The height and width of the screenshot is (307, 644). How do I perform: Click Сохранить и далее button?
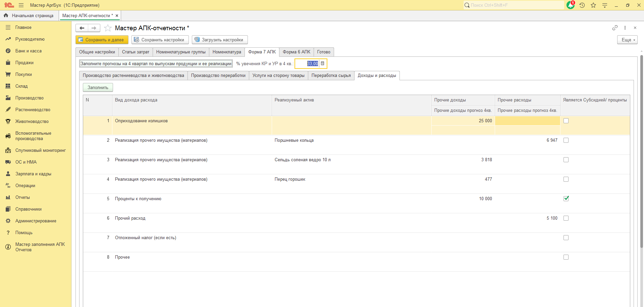tap(102, 40)
